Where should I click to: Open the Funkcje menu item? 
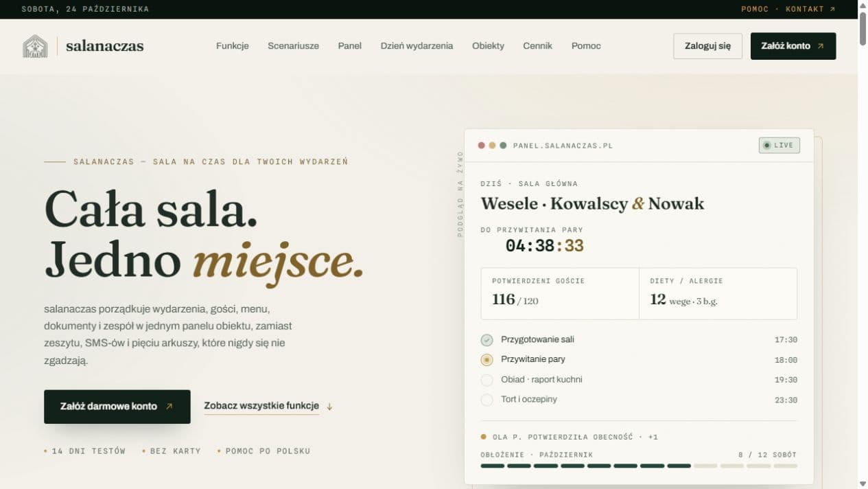[x=233, y=46]
